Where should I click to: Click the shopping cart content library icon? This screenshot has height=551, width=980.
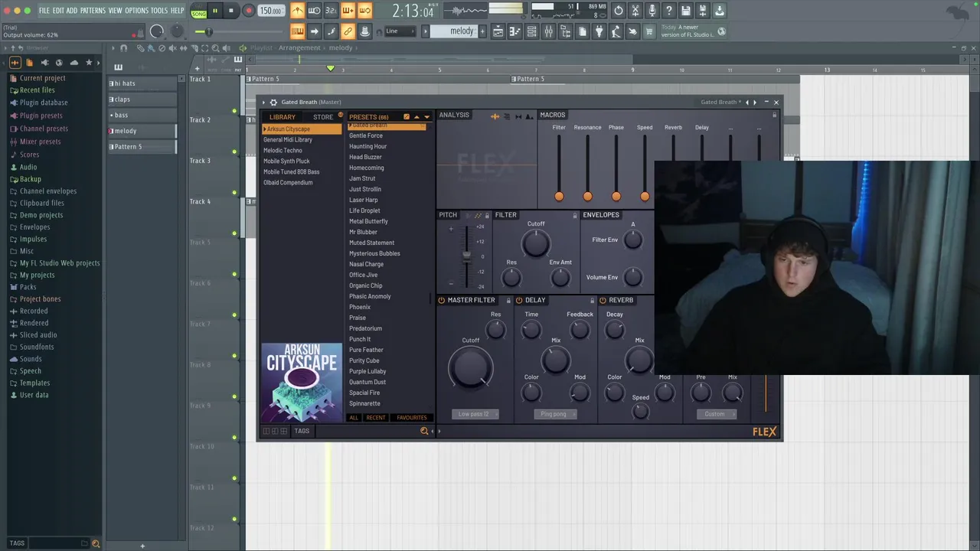pos(649,31)
